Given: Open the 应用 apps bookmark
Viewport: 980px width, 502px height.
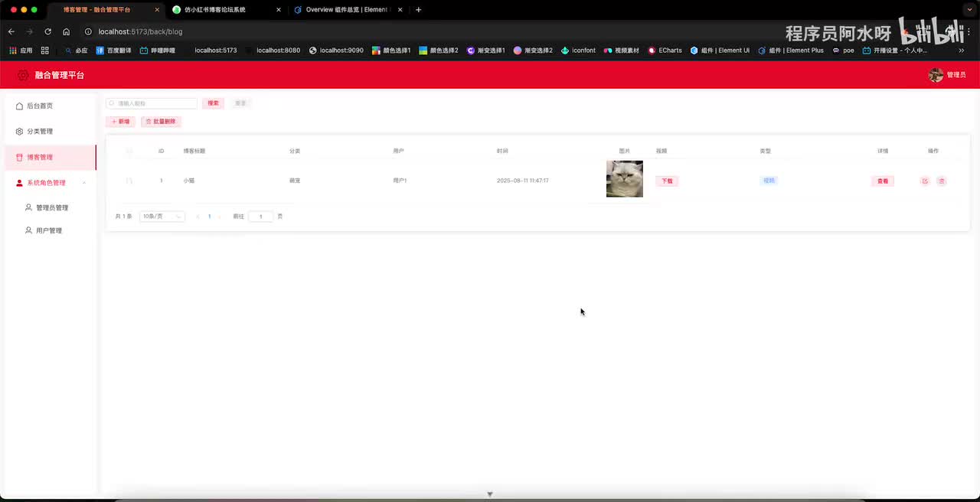Looking at the screenshot, I should (21, 51).
